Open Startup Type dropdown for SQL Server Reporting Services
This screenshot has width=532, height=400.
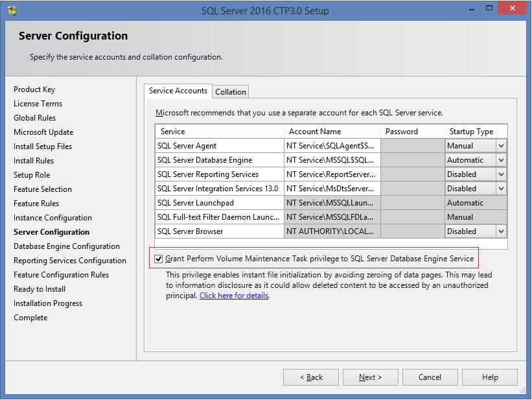(501, 174)
